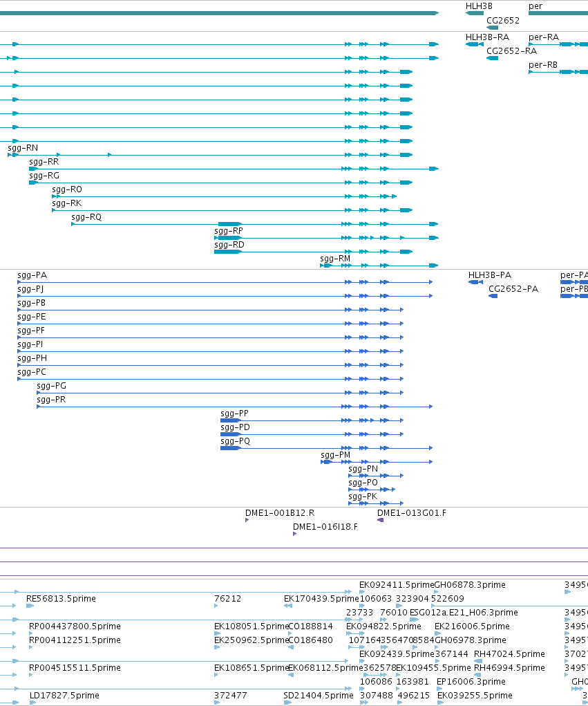
Task: Click the DME1-016I18.F feature label
Action: point(325,527)
